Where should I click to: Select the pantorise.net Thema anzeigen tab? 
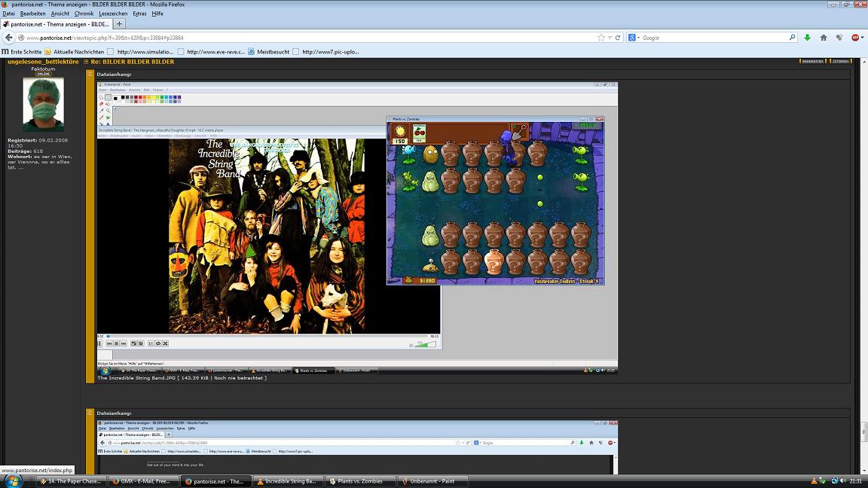[57, 24]
